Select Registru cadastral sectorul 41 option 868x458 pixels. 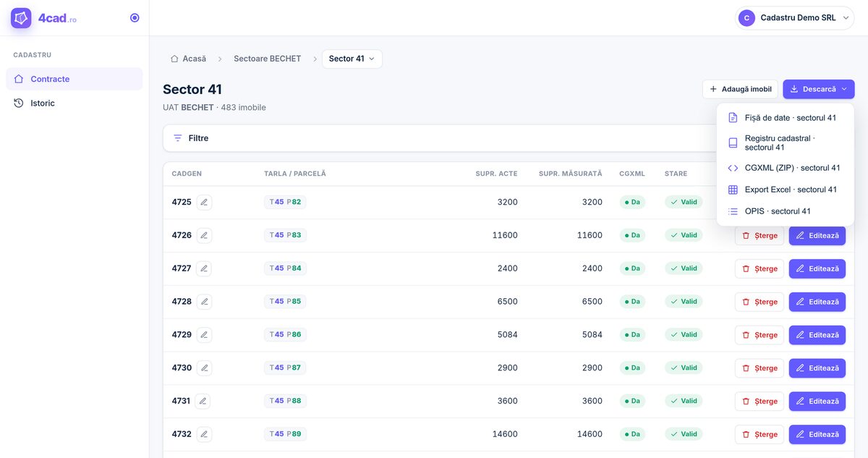click(785, 143)
